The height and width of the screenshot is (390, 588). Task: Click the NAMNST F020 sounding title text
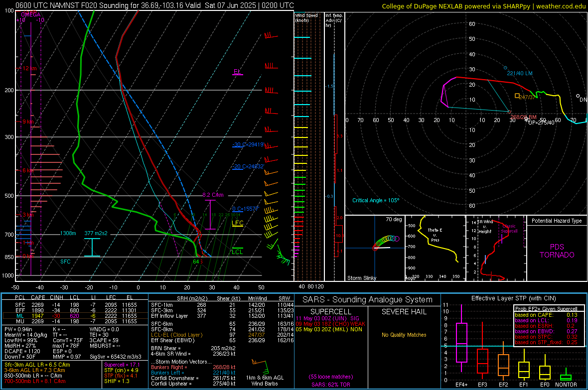tap(154, 5)
